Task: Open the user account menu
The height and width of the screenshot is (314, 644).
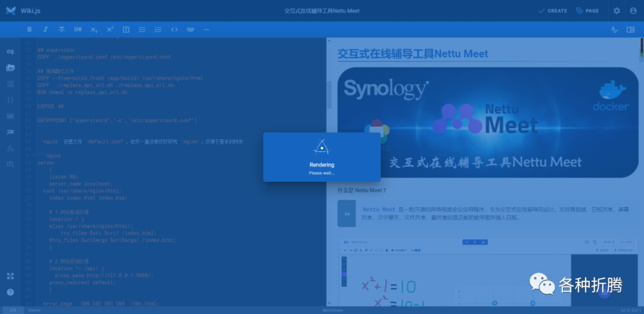Action: [x=633, y=11]
